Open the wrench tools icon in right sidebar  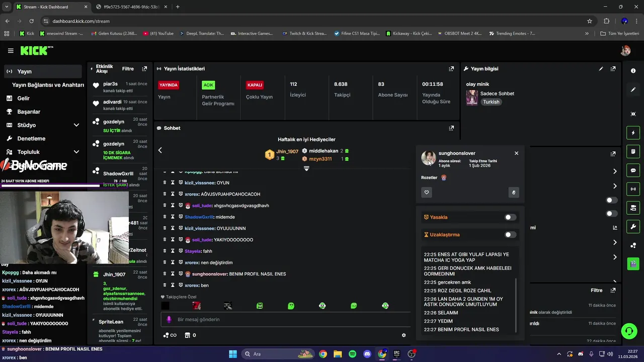[x=633, y=226]
